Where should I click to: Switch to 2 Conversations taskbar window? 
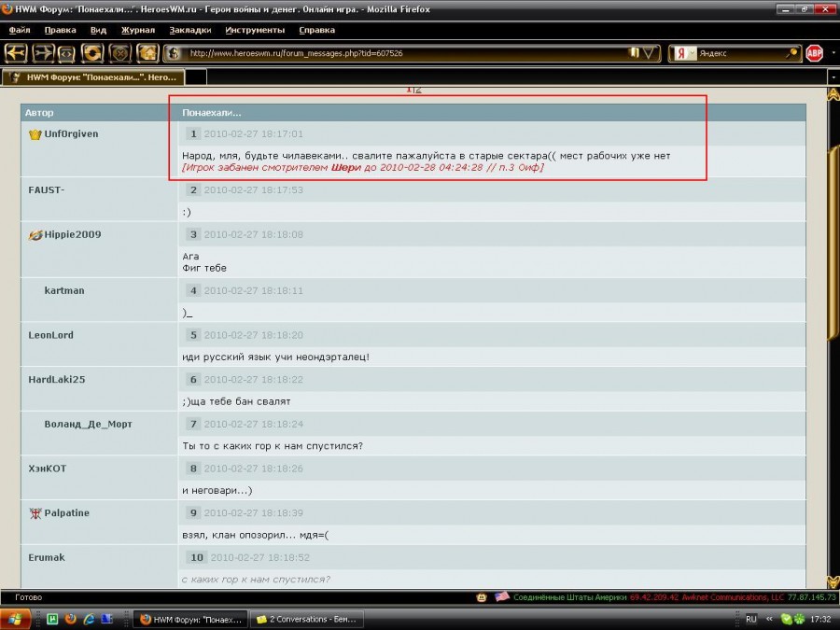click(x=306, y=619)
